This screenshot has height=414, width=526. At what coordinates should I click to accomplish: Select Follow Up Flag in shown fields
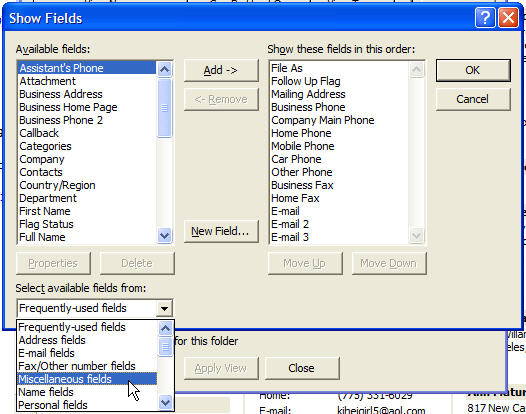coord(339,81)
